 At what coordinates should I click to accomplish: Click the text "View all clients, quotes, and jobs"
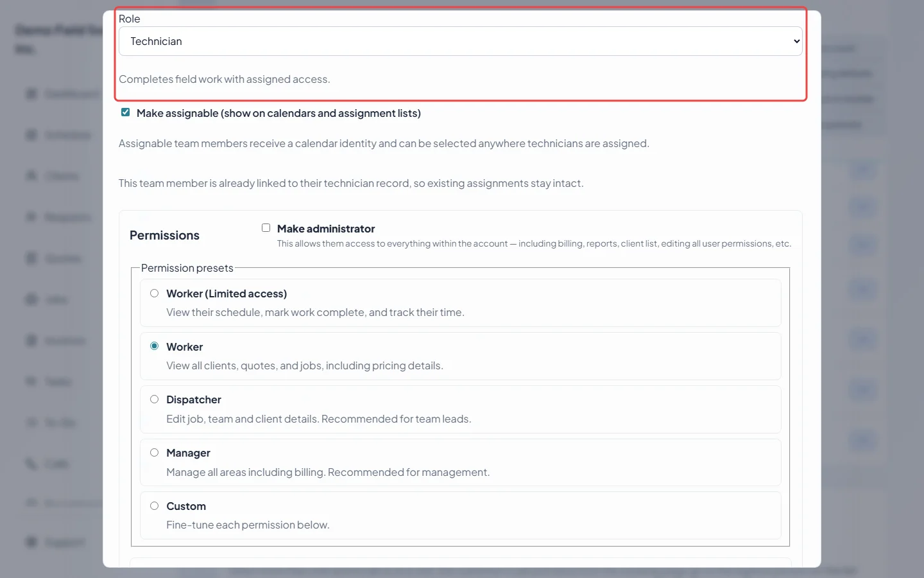(305, 365)
